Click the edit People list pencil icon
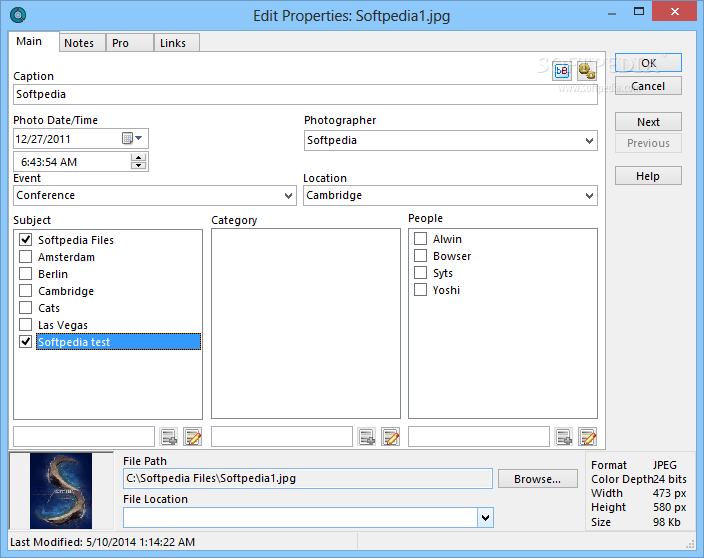This screenshot has width=704, height=558. 588,437
